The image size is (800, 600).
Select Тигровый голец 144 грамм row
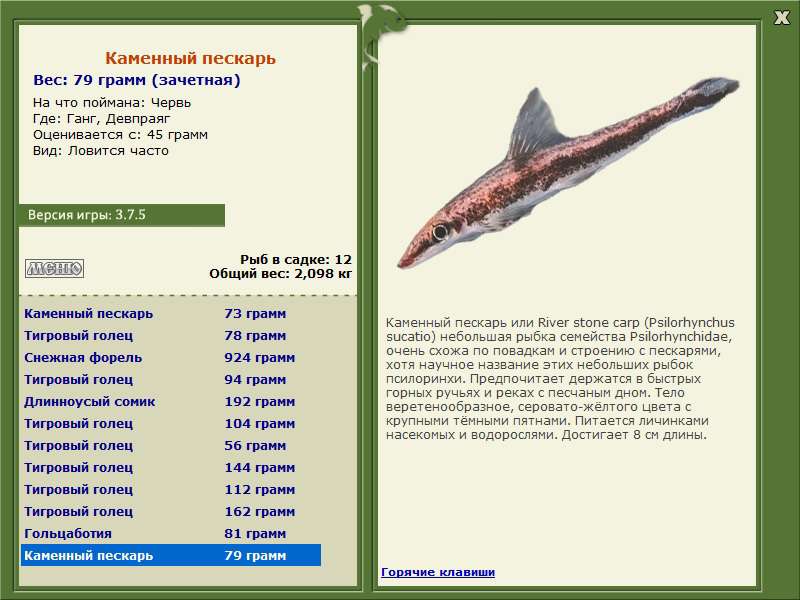[x=171, y=467]
